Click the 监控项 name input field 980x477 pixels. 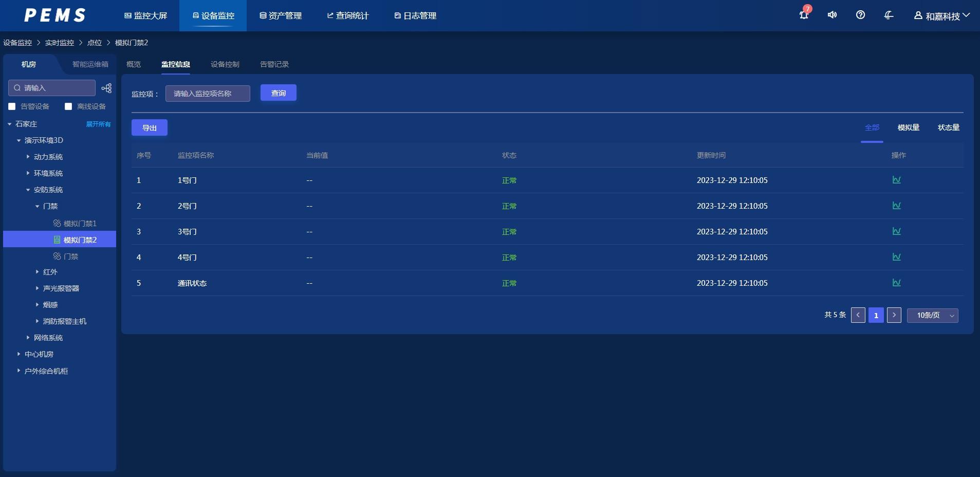click(x=208, y=94)
